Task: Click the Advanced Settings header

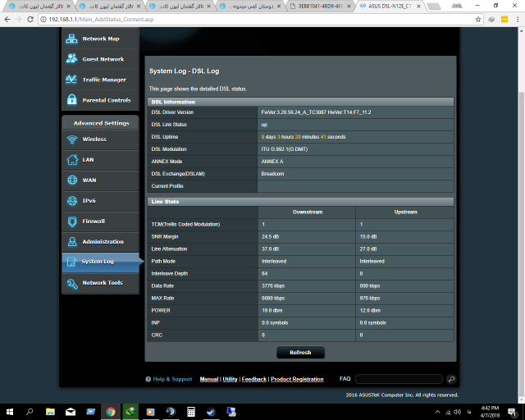Action: pos(101,123)
